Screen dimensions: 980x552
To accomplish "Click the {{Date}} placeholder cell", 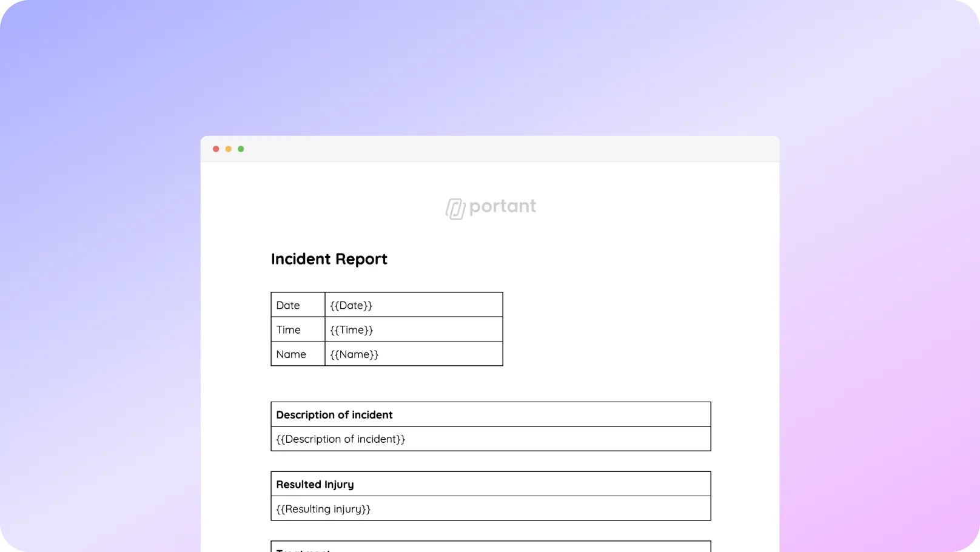I will pos(414,305).
